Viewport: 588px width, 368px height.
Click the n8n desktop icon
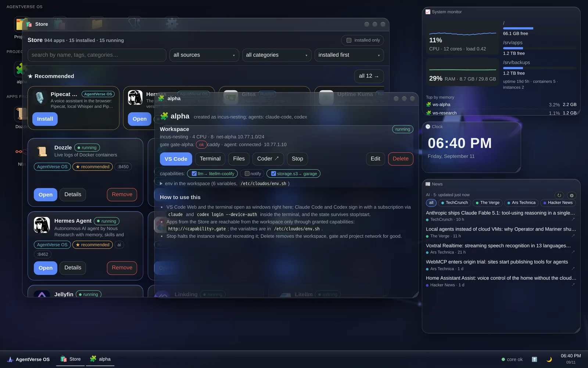19,152
